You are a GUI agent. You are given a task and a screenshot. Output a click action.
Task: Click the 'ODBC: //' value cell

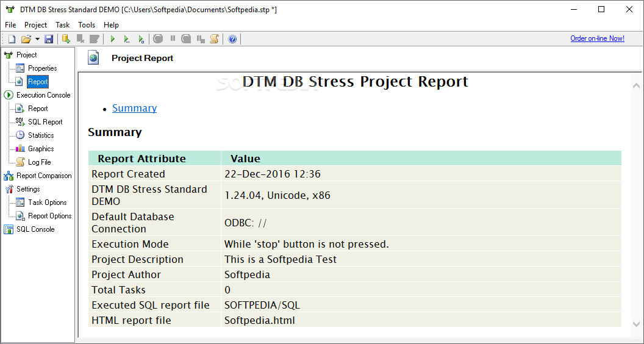(421, 223)
